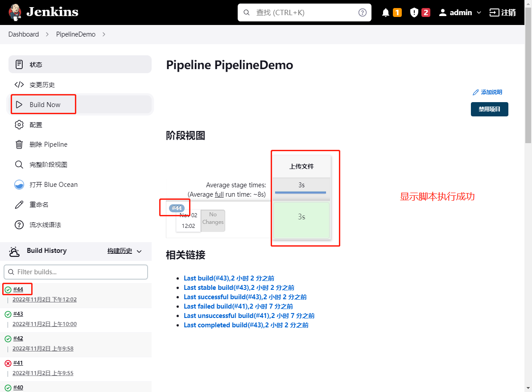
Task: Click the Filter builds search field
Action: coord(75,272)
